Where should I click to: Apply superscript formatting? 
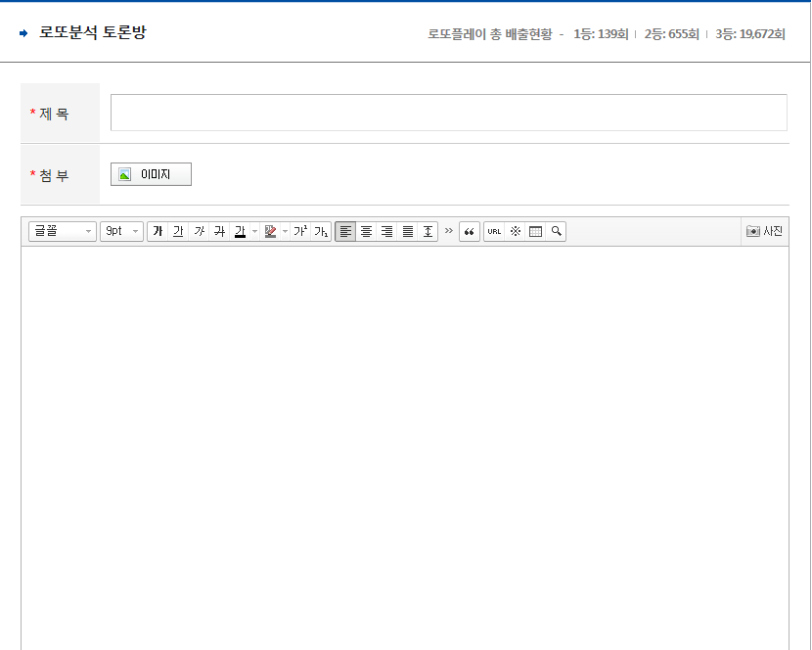[300, 232]
